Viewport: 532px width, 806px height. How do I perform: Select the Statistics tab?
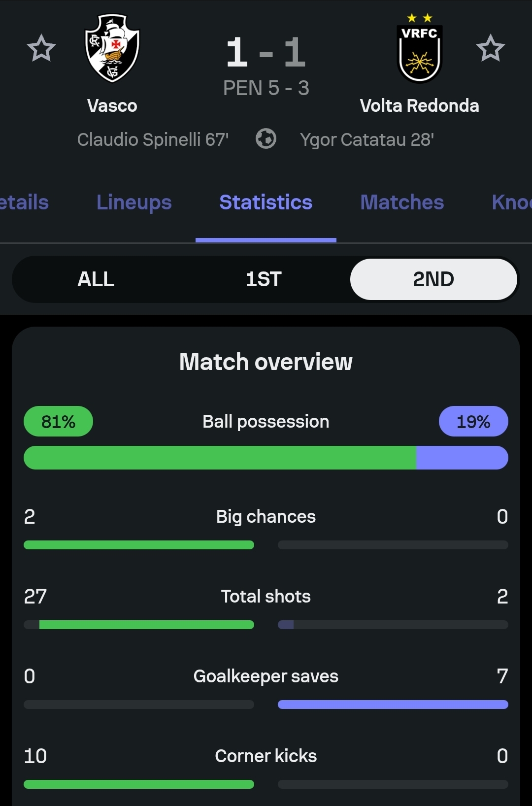[x=266, y=202]
